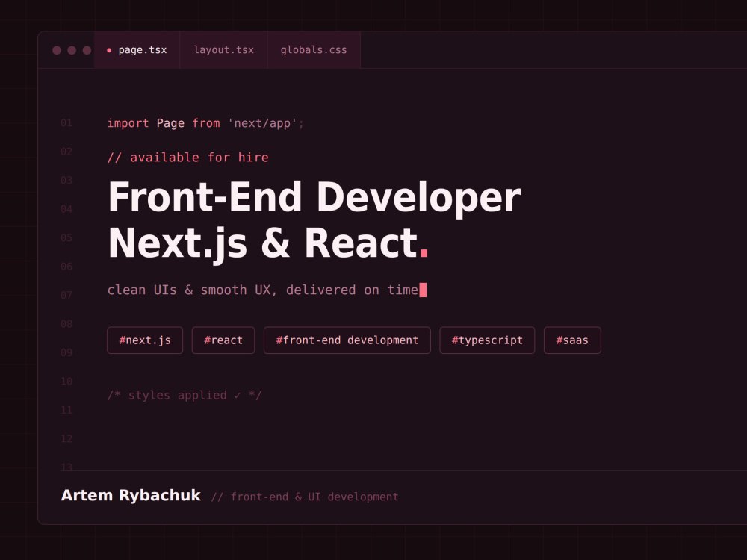This screenshot has height=560, width=747.
Task: Click line number 10 in gutter
Action: 66,382
